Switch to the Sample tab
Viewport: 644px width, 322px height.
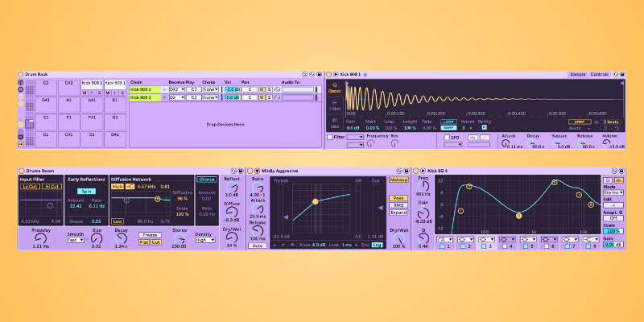point(577,74)
